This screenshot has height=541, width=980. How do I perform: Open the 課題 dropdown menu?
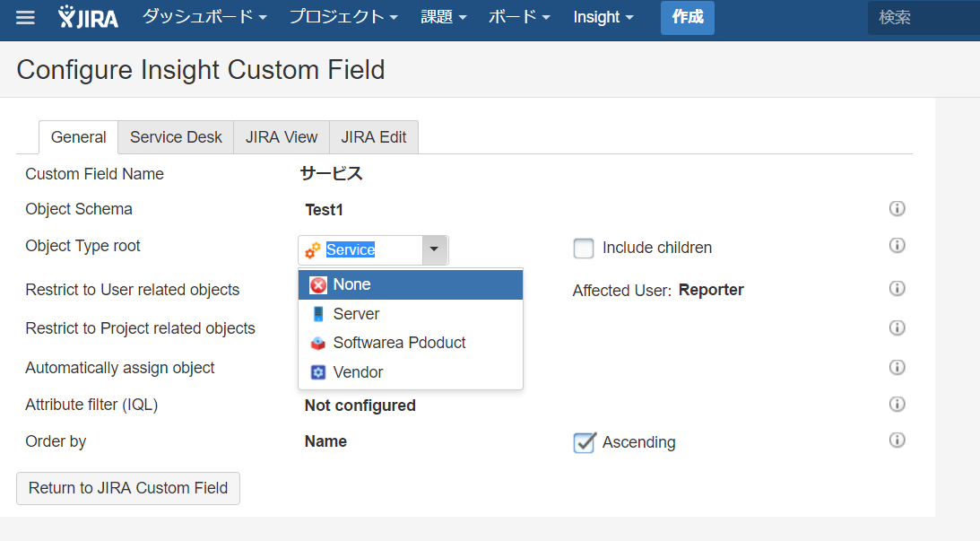(444, 17)
